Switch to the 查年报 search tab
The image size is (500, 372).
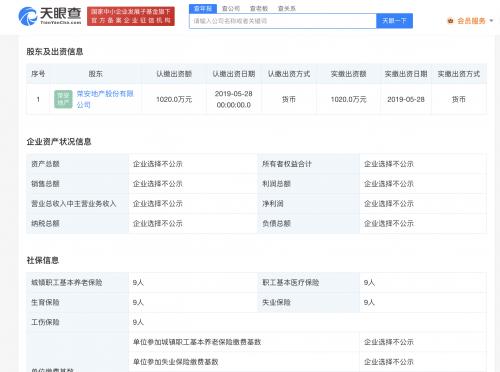[203, 9]
